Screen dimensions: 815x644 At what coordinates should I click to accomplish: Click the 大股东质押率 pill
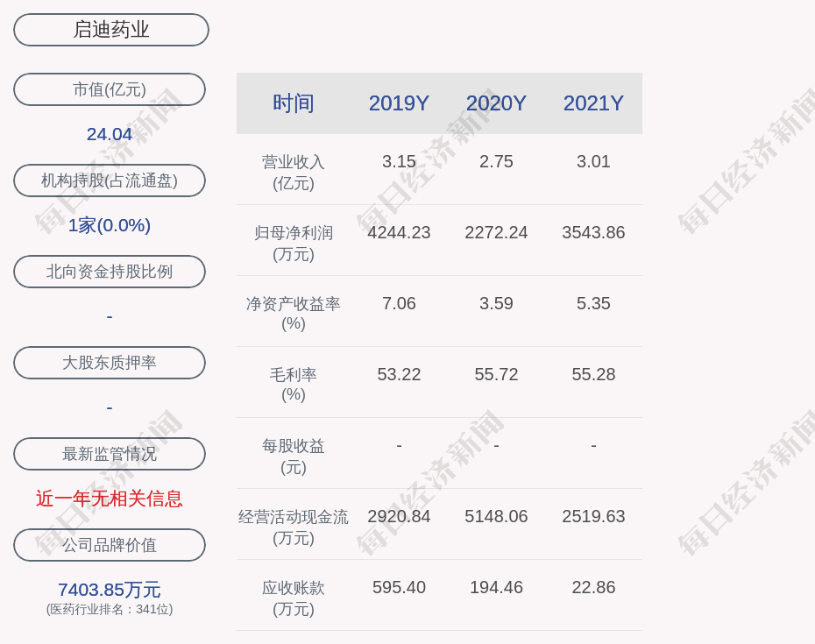[x=110, y=363]
